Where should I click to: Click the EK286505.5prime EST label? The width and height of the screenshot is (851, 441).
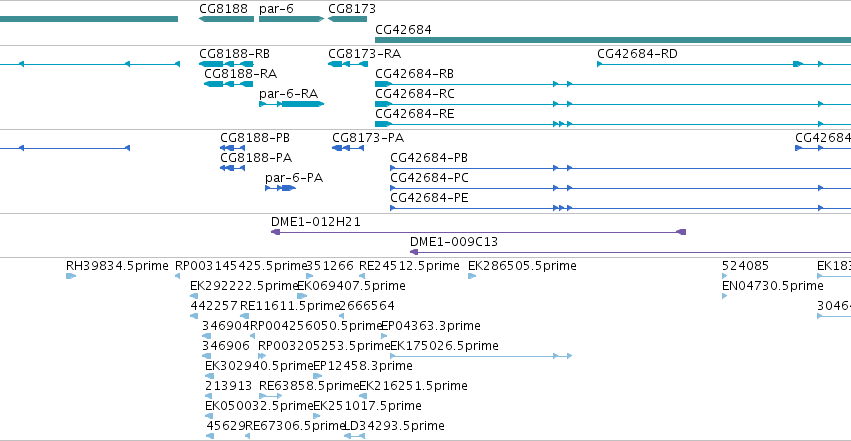pyautogui.click(x=522, y=266)
